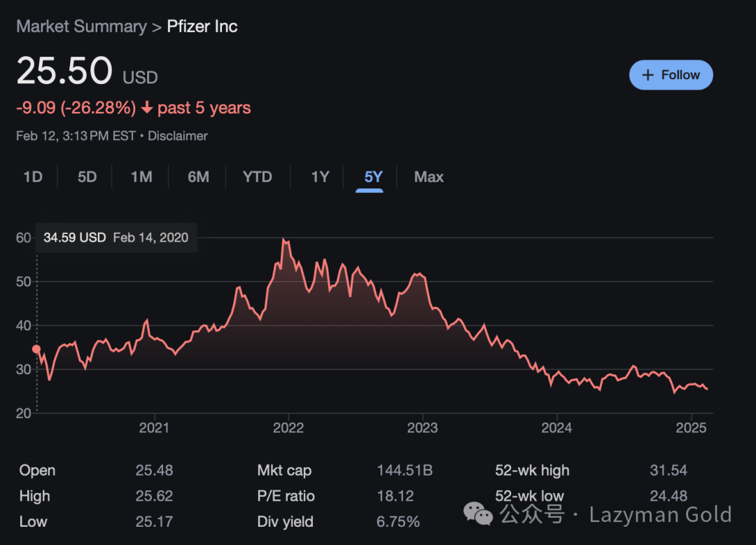The width and height of the screenshot is (756, 545).
Task: Open the Market Summary breadcrumb link
Action: (x=81, y=27)
